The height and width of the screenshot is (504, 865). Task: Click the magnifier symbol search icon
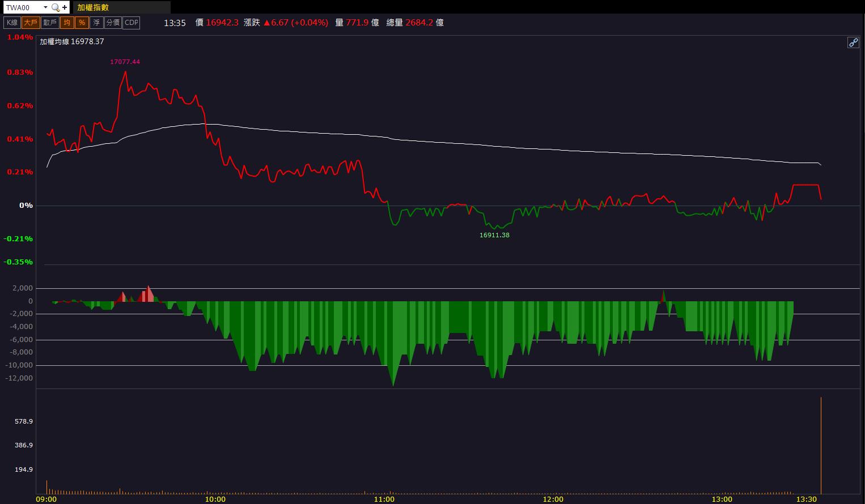55,7
